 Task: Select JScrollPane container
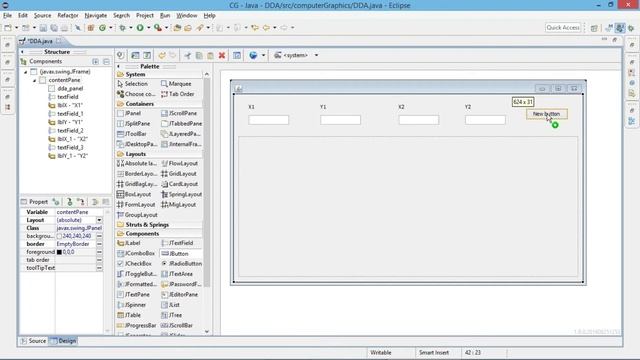click(179, 113)
